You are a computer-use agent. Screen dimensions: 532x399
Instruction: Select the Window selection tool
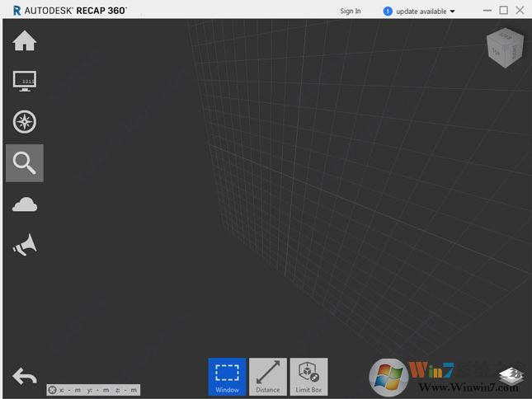[227, 377]
